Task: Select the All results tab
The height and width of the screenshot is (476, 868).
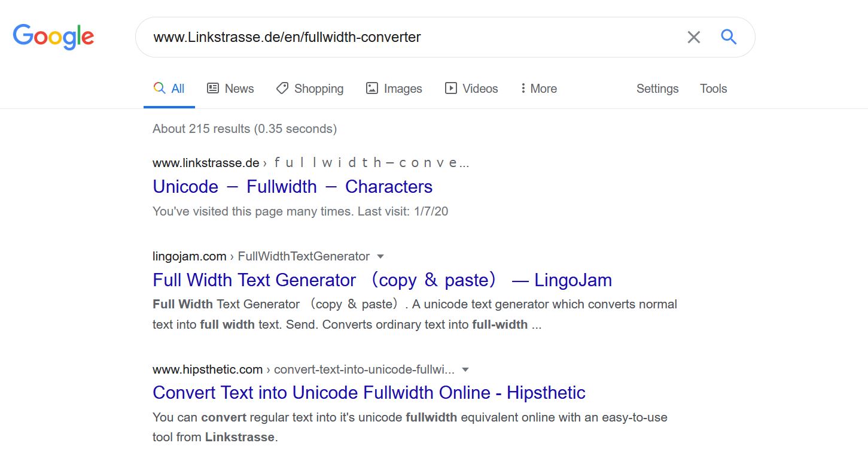Action: click(x=169, y=89)
